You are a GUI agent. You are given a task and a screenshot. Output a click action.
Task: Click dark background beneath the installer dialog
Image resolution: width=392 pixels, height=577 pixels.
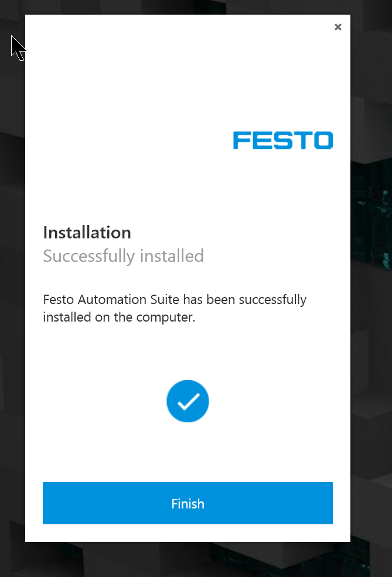(188, 559)
